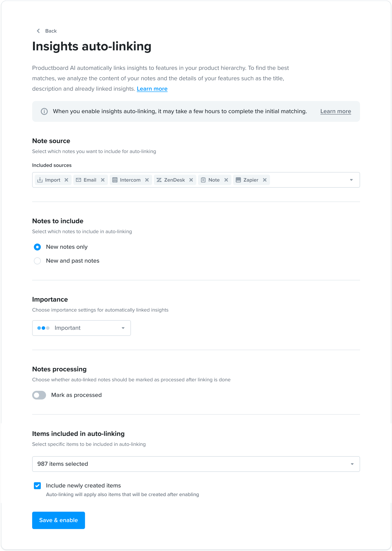
Task: Click the Note clipboard icon
Action: pos(203,180)
